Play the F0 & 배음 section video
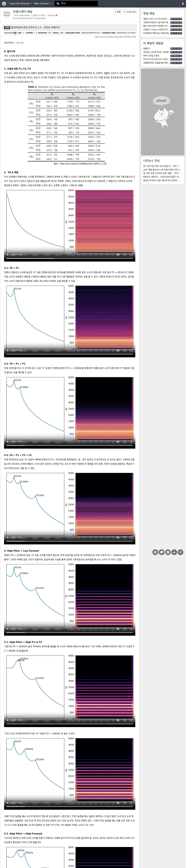This screenshot has height=868, width=186. [7, 255]
